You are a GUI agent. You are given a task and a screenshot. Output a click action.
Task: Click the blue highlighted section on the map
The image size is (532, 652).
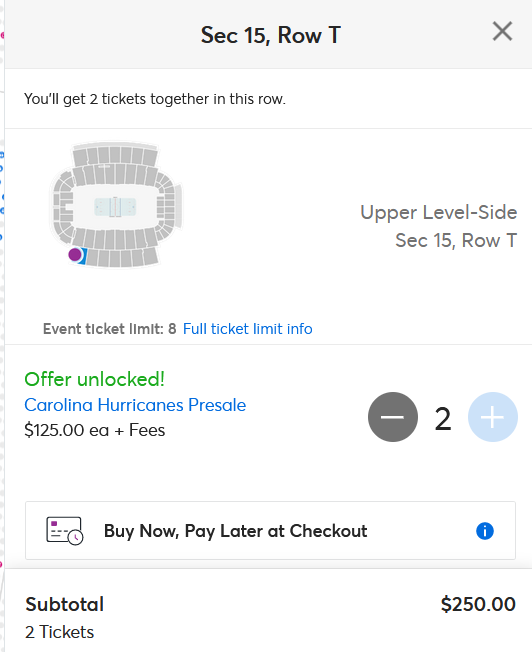point(84,256)
